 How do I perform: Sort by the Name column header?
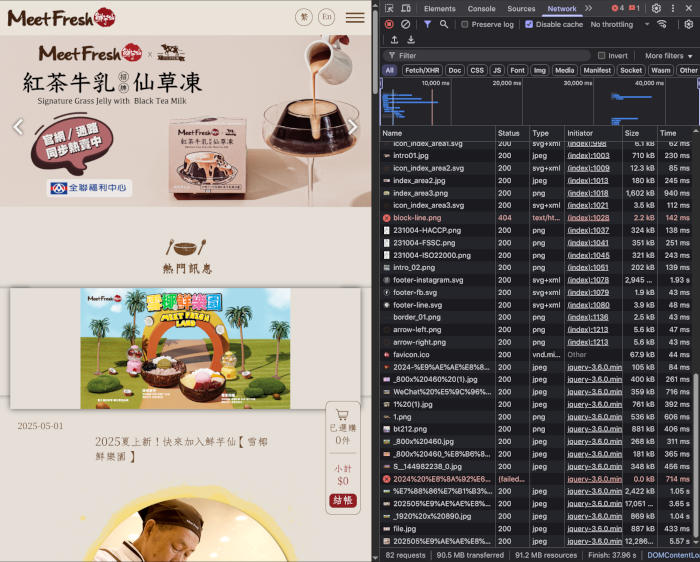click(437, 133)
